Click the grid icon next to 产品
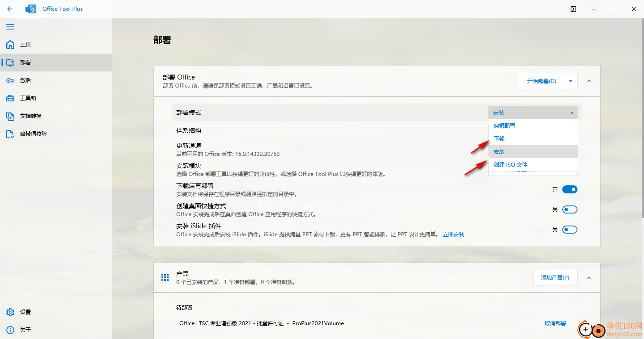This screenshot has height=339, width=644. click(165, 278)
